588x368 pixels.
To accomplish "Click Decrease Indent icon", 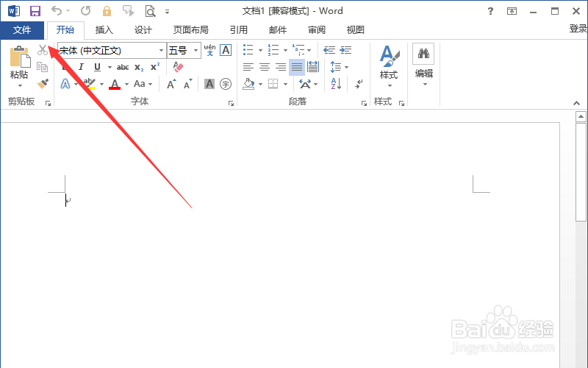I will tap(329, 50).
